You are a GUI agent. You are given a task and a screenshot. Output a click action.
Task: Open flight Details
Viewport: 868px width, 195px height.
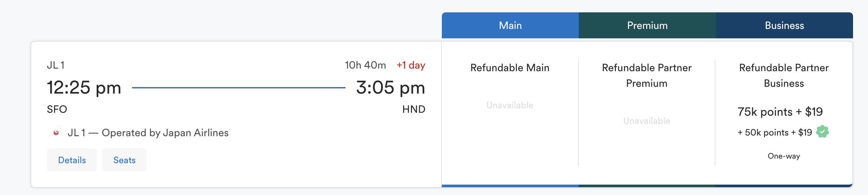click(x=72, y=160)
